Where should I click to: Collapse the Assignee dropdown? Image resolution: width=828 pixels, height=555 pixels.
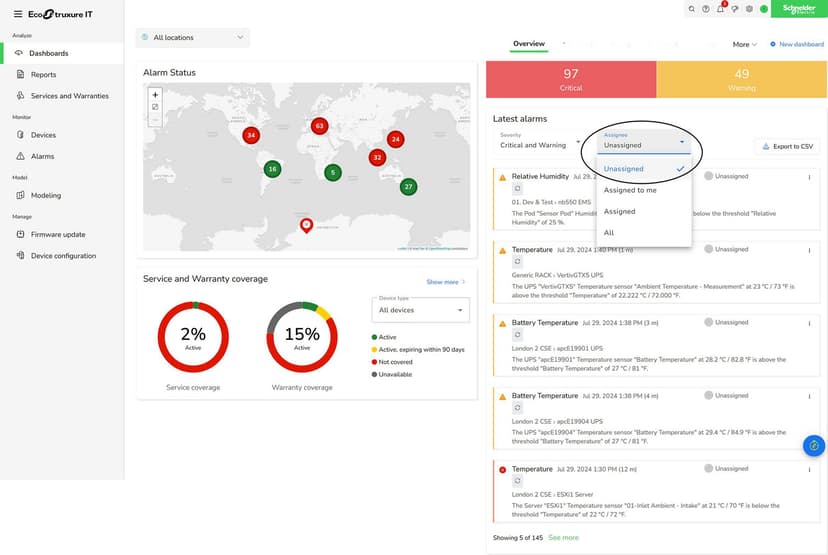644,142
